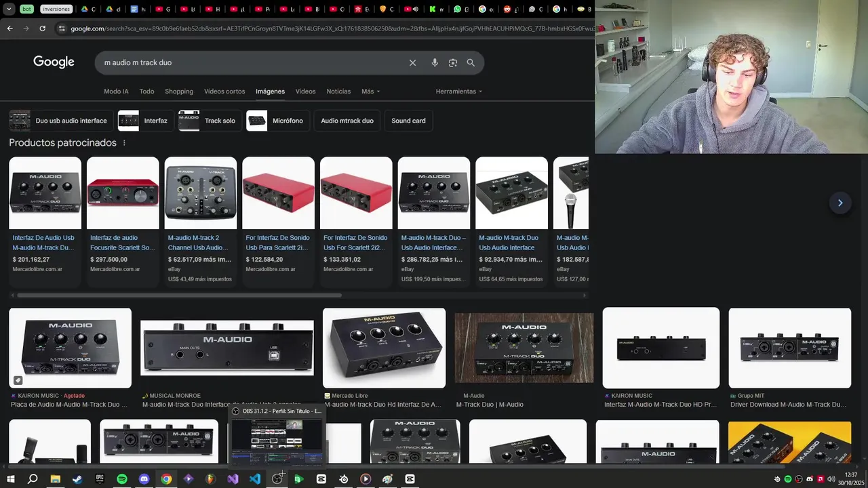Click the magnifier search submit icon

click(x=471, y=62)
